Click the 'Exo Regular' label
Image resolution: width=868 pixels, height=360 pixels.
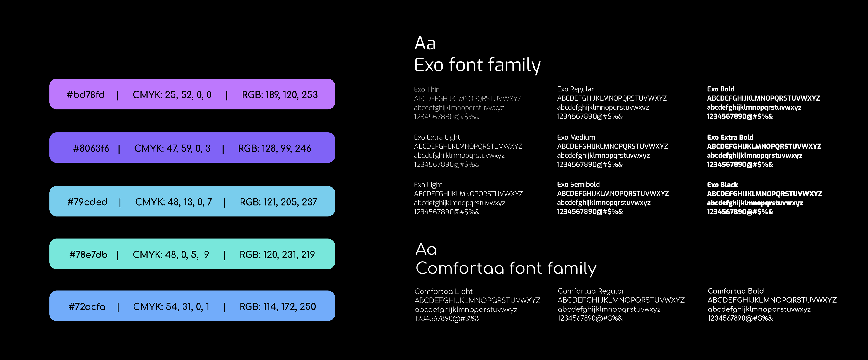point(575,89)
